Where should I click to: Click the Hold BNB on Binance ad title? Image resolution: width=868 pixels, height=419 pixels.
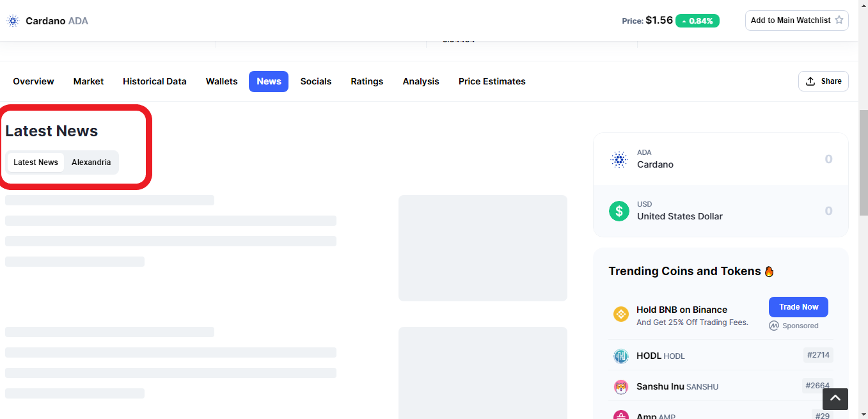[682, 310]
